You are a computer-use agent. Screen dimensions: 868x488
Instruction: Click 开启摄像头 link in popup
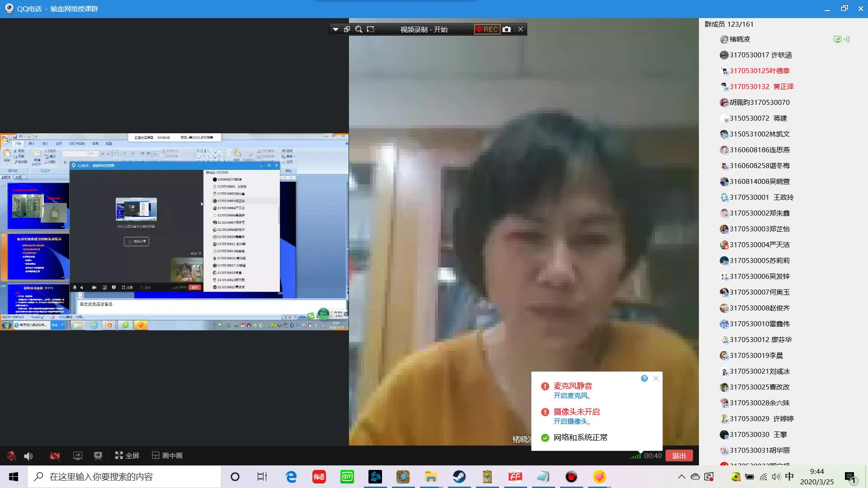coord(572,422)
